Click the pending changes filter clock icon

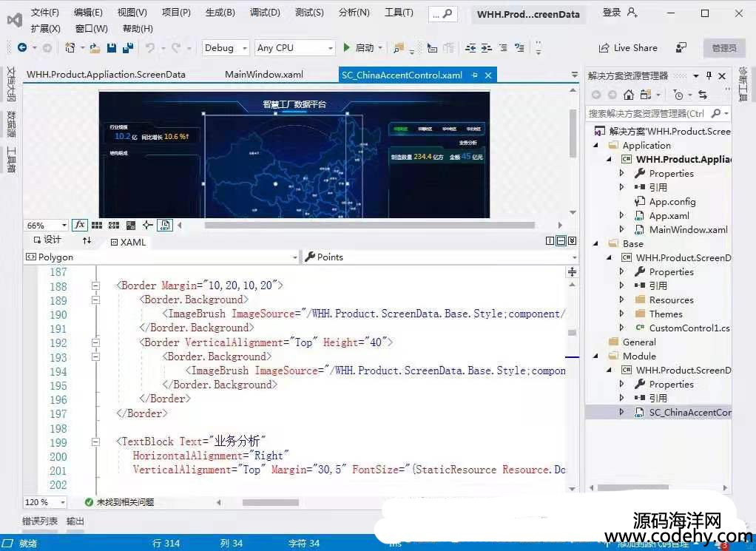678,95
